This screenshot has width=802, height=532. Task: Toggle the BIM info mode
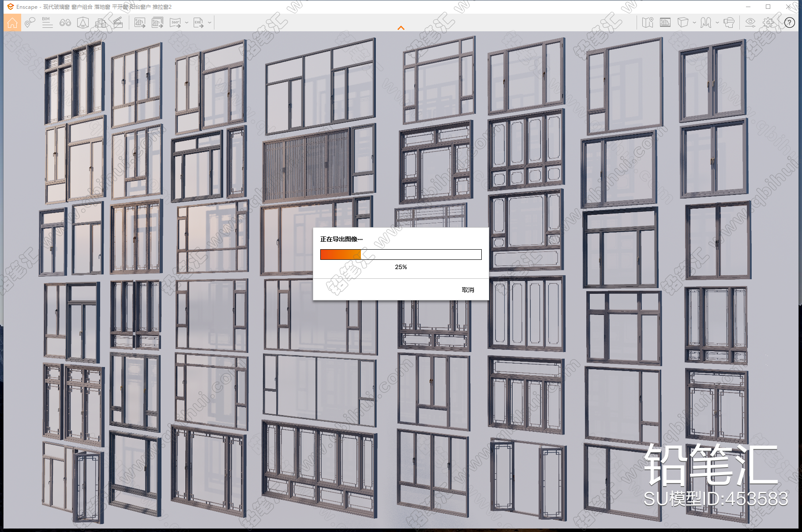pos(47,23)
